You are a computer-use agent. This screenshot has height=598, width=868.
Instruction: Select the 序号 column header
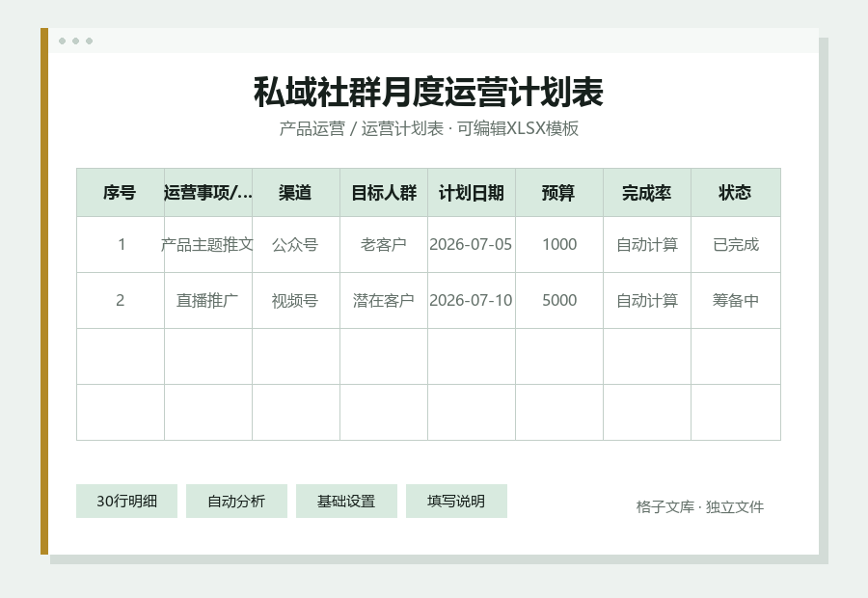[x=121, y=193]
